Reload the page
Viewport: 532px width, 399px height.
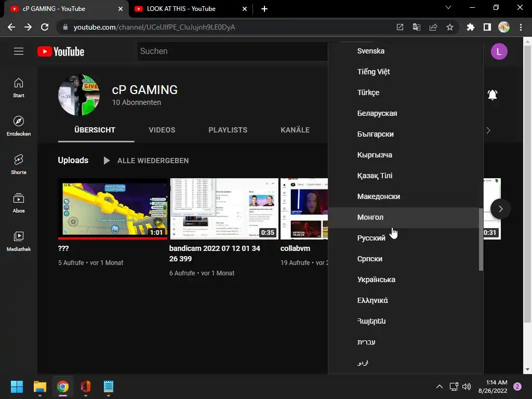pyautogui.click(x=45, y=27)
